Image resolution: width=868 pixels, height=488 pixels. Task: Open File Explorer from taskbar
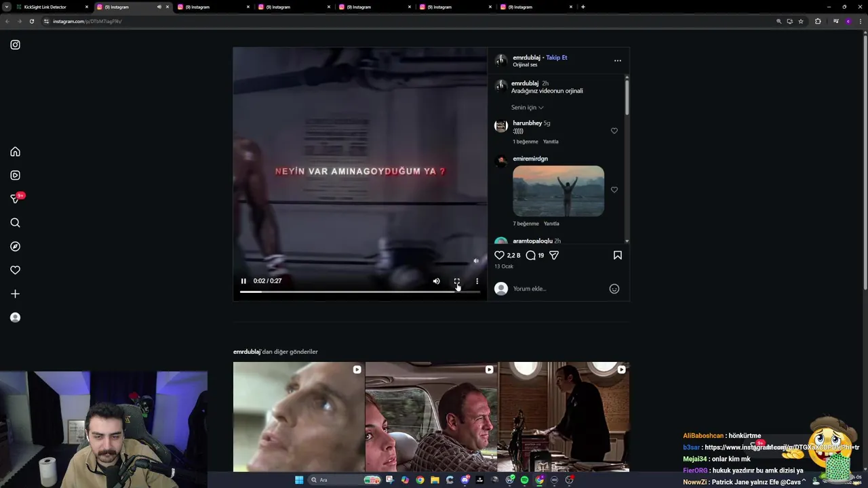(435, 480)
